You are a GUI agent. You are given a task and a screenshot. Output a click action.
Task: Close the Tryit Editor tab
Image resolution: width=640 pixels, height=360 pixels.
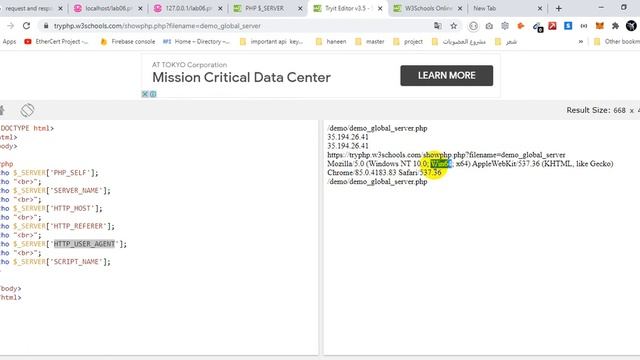tap(380, 8)
